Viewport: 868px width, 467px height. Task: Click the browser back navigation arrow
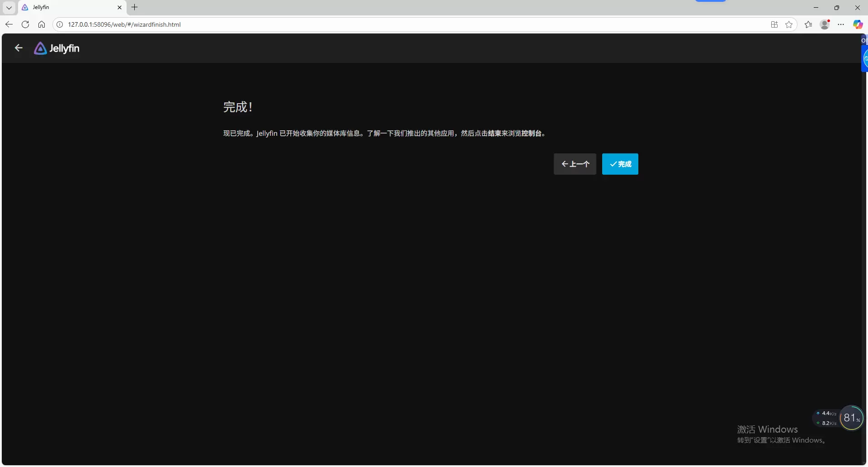point(9,24)
